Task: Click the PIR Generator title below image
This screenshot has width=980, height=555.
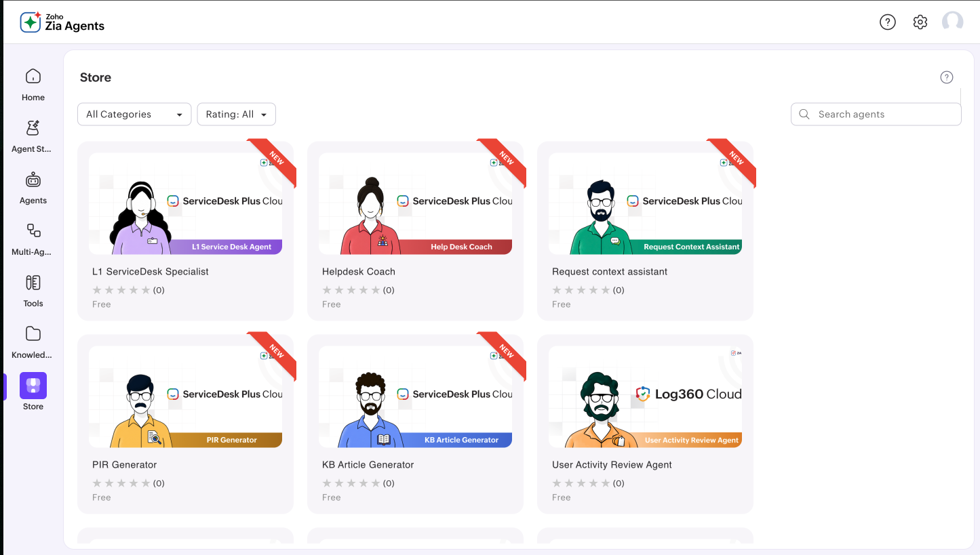Action: tap(125, 465)
